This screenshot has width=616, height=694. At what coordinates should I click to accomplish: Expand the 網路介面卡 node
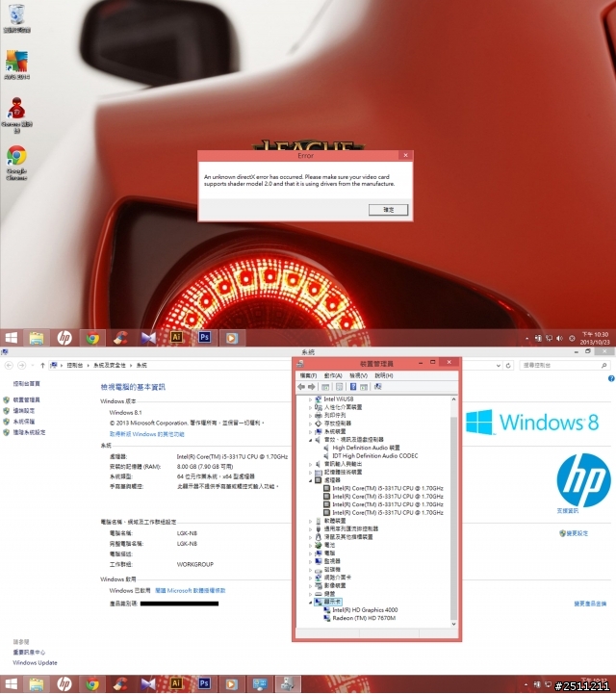(310, 578)
